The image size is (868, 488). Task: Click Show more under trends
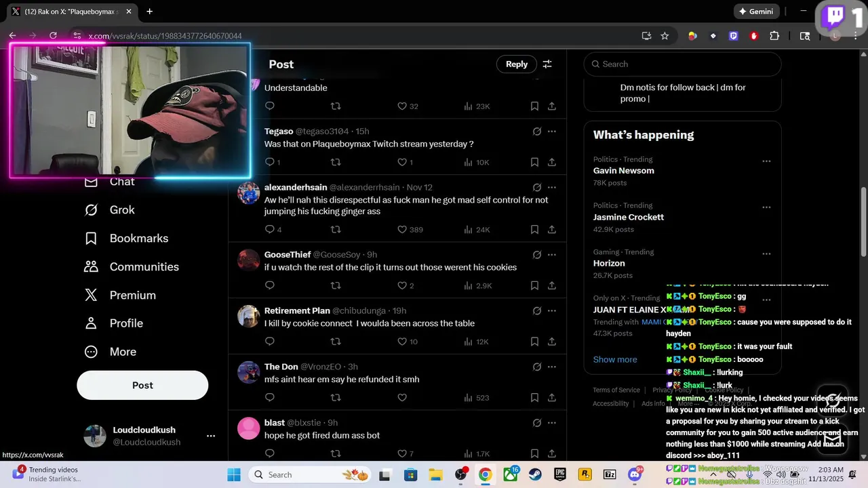tap(615, 359)
